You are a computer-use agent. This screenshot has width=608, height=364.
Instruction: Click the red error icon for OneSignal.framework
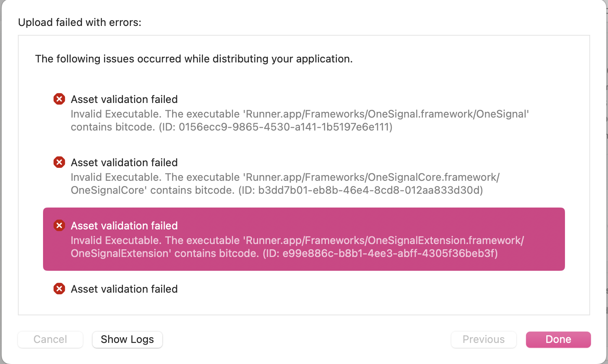pyautogui.click(x=59, y=99)
